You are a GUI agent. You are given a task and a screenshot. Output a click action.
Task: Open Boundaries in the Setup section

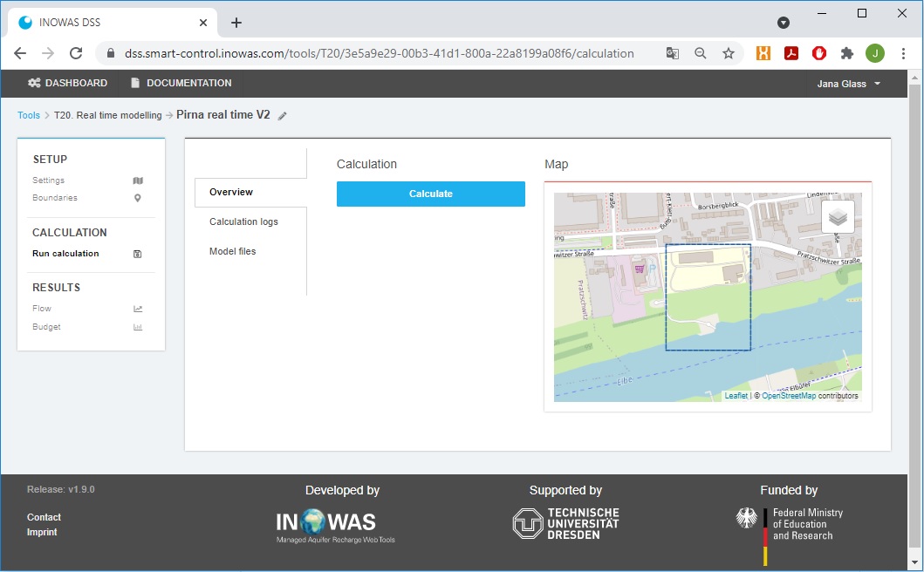pos(55,198)
